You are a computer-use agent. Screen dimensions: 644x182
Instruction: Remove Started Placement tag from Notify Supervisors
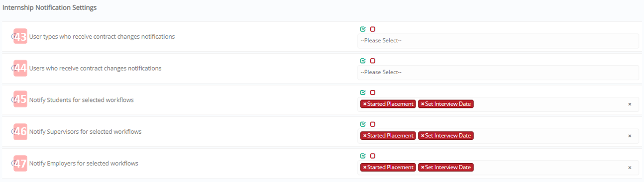pos(365,136)
